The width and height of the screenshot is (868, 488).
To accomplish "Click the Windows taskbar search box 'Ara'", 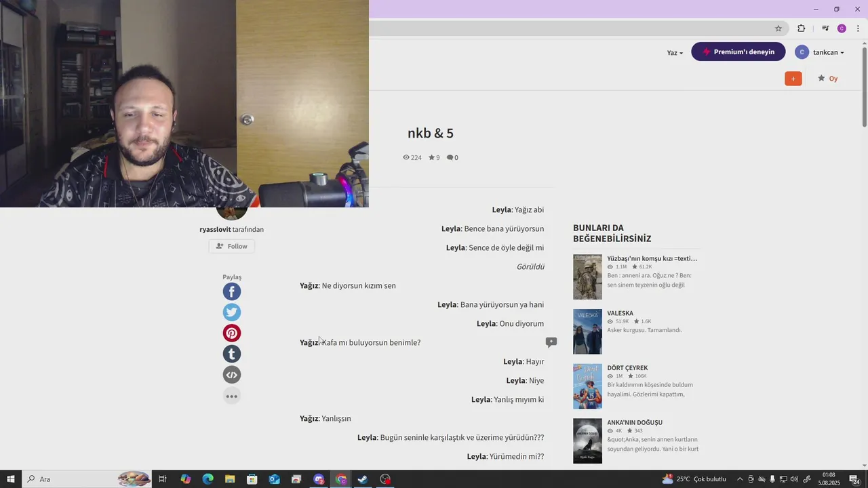I will (87, 479).
